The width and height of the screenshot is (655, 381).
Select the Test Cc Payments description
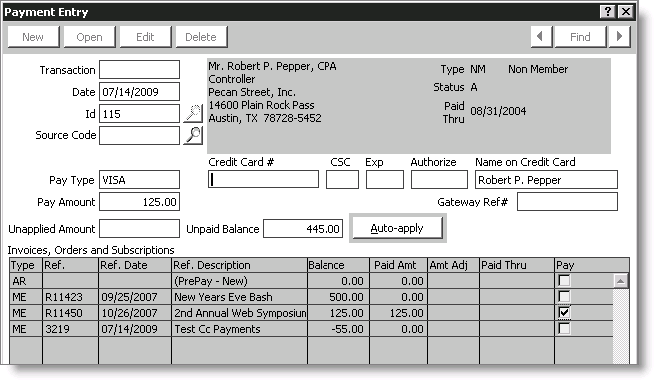click(x=240, y=329)
